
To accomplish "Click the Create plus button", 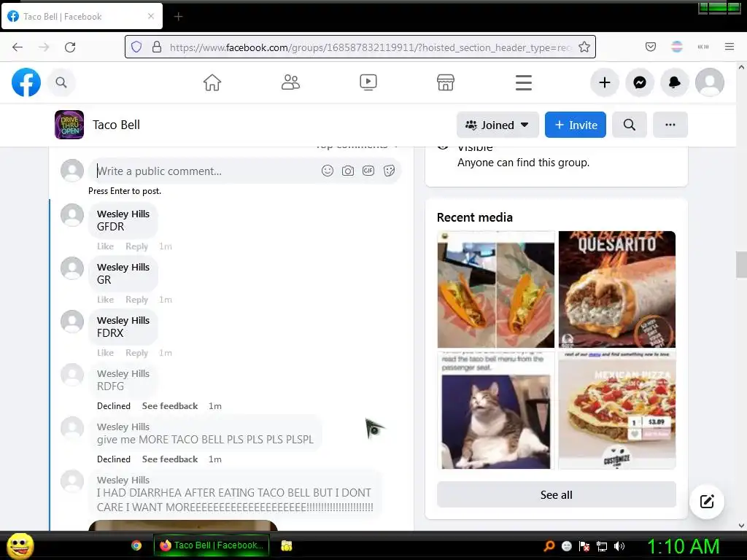I will (x=605, y=82).
